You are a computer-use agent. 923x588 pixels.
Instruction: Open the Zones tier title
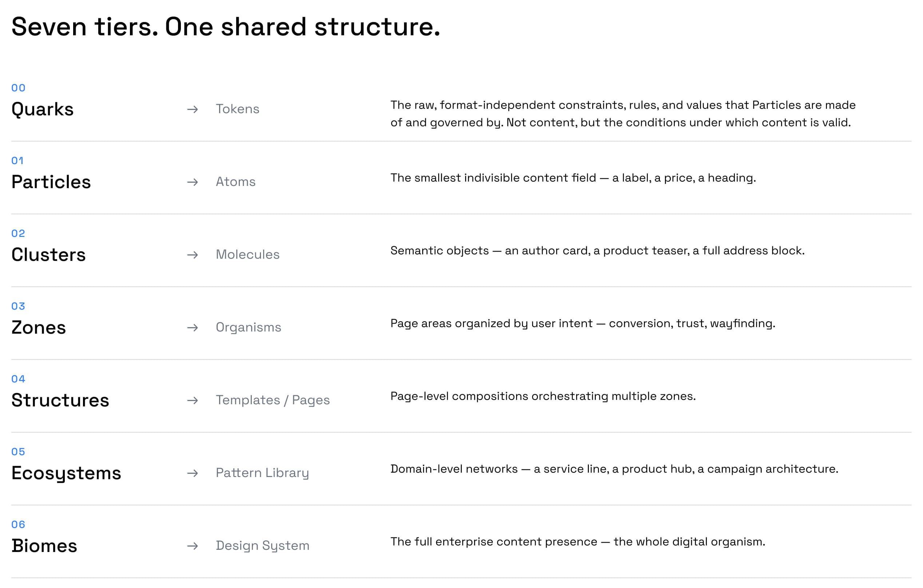tap(39, 328)
